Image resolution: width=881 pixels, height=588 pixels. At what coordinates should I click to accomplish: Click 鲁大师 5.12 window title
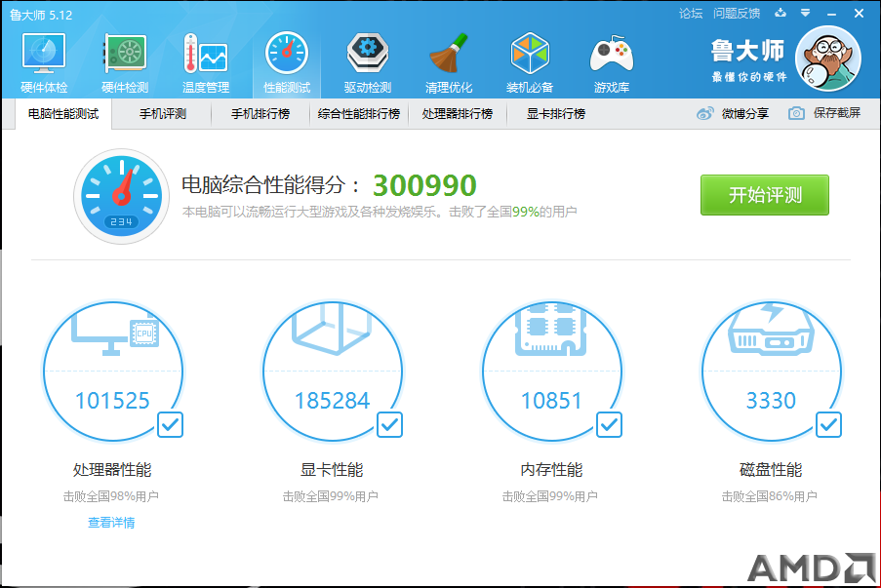click(41, 16)
